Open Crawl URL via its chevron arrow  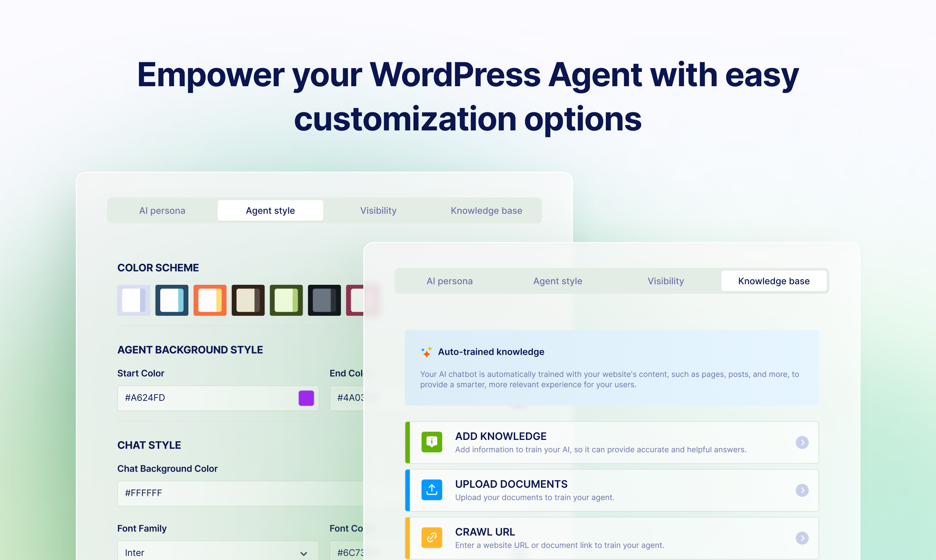point(802,538)
